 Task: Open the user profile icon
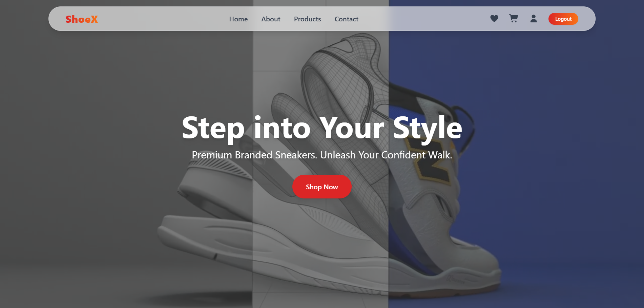pos(534,19)
